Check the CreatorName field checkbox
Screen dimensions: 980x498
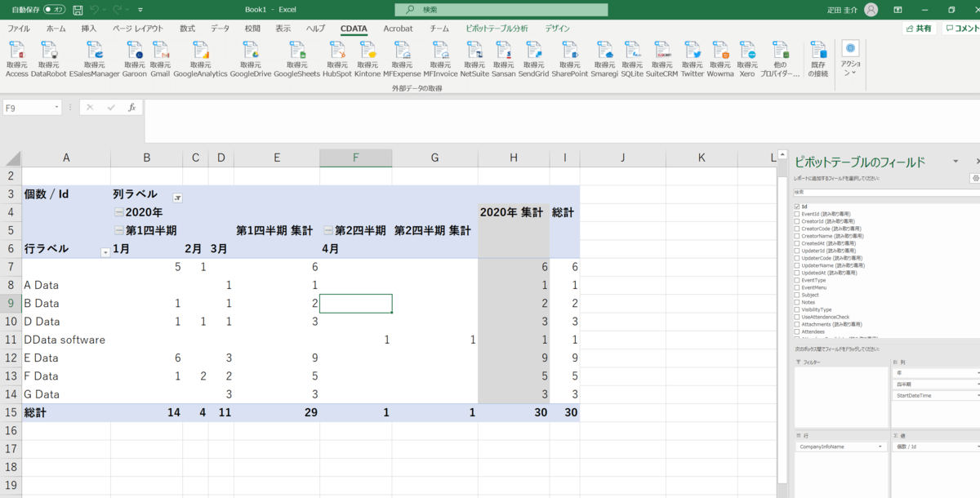[797, 236]
